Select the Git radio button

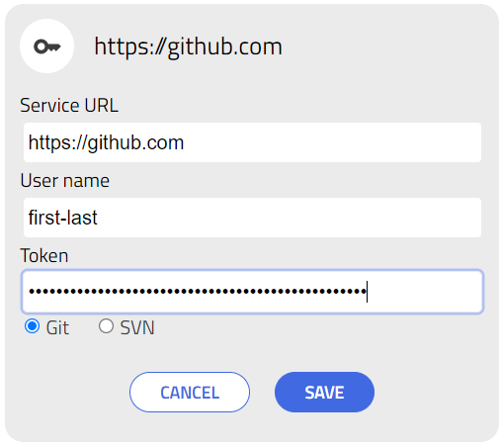[33, 326]
